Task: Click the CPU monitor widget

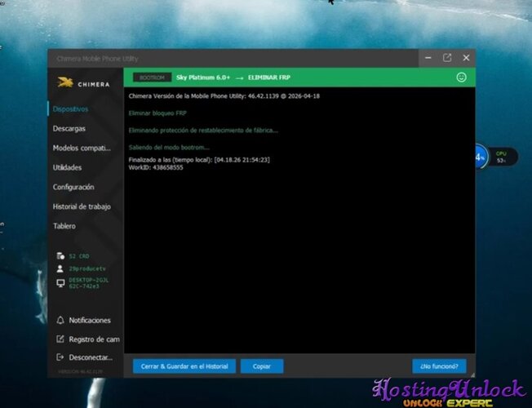Action: (x=503, y=157)
